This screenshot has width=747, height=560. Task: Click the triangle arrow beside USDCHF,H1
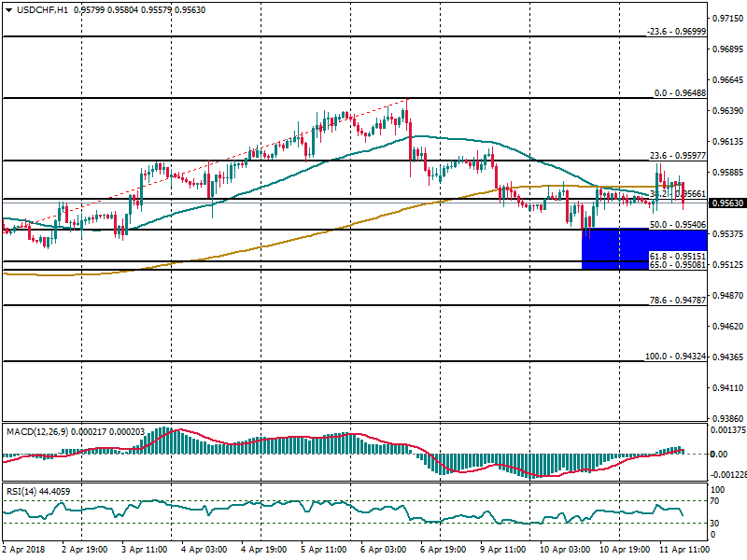coord(7,10)
